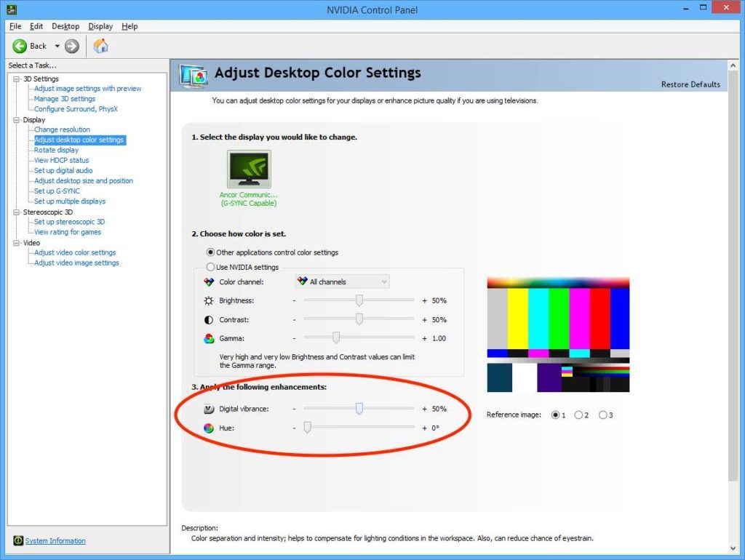Click the Brightness slider thumb

coord(359,300)
